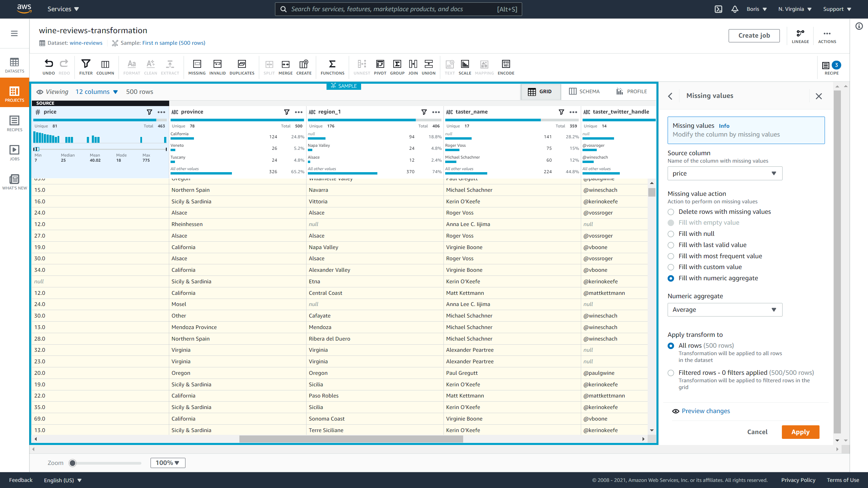Click Preview changes link

point(706,410)
